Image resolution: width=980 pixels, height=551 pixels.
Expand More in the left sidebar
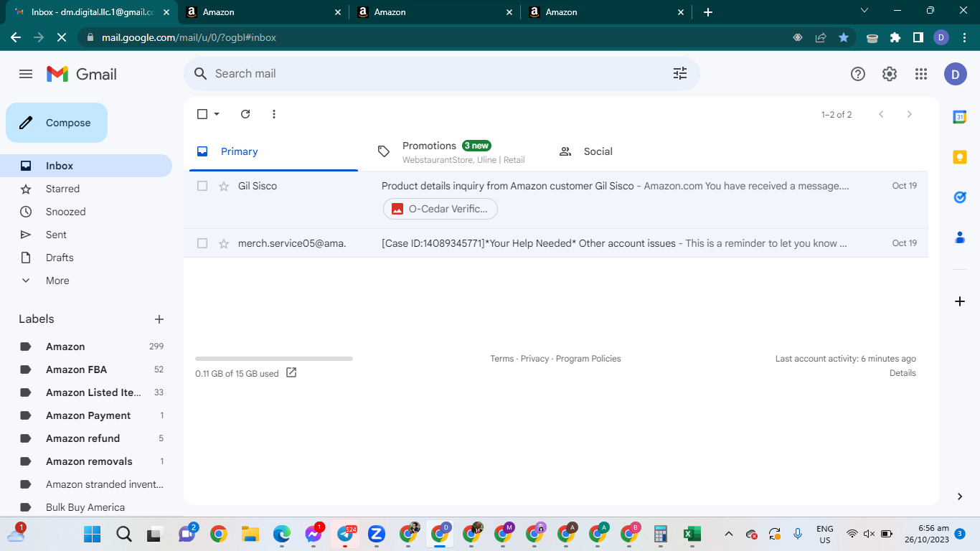pos(57,281)
